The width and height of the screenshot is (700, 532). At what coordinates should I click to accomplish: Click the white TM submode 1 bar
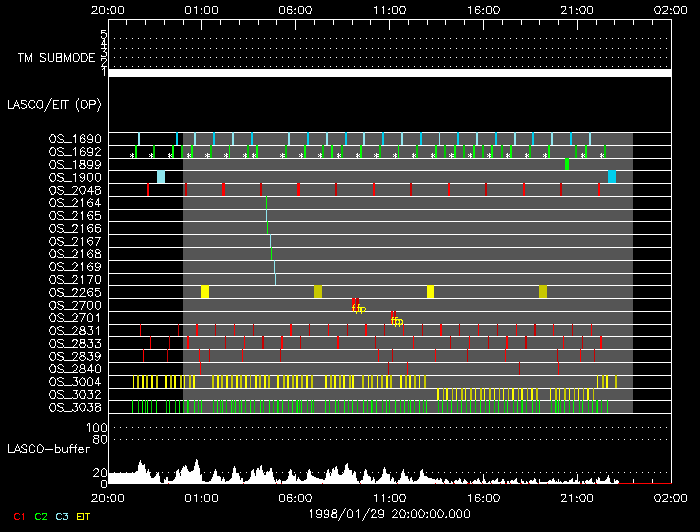390,73
